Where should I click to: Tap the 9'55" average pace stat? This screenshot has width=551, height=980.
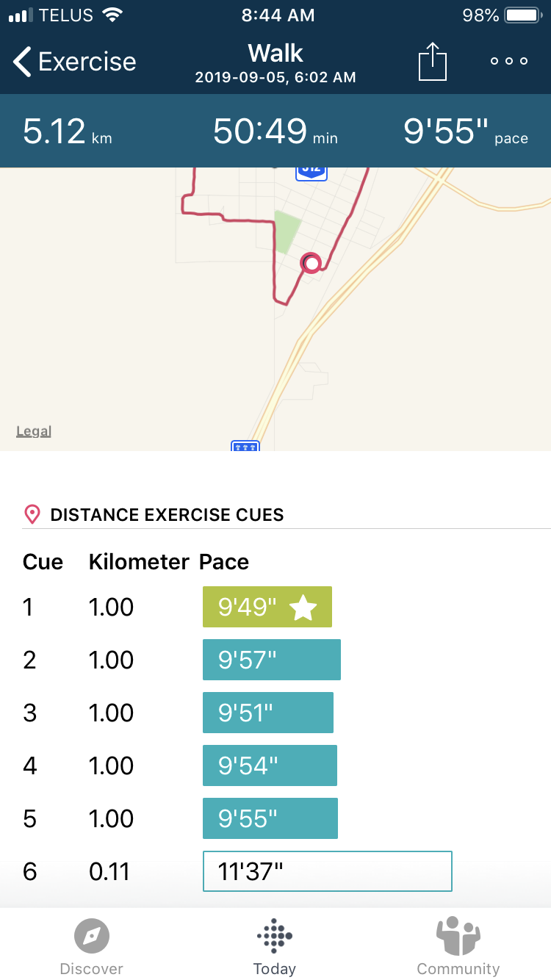click(x=465, y=132)
